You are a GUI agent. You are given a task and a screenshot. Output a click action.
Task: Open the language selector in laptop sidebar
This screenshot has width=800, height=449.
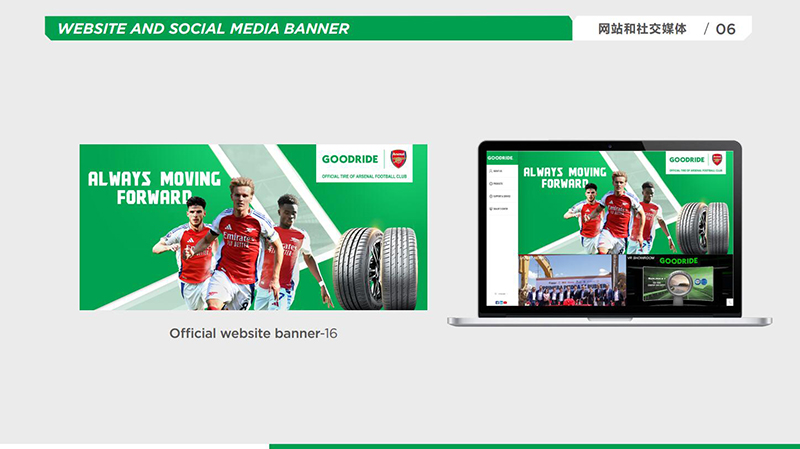tap(501, 294)
